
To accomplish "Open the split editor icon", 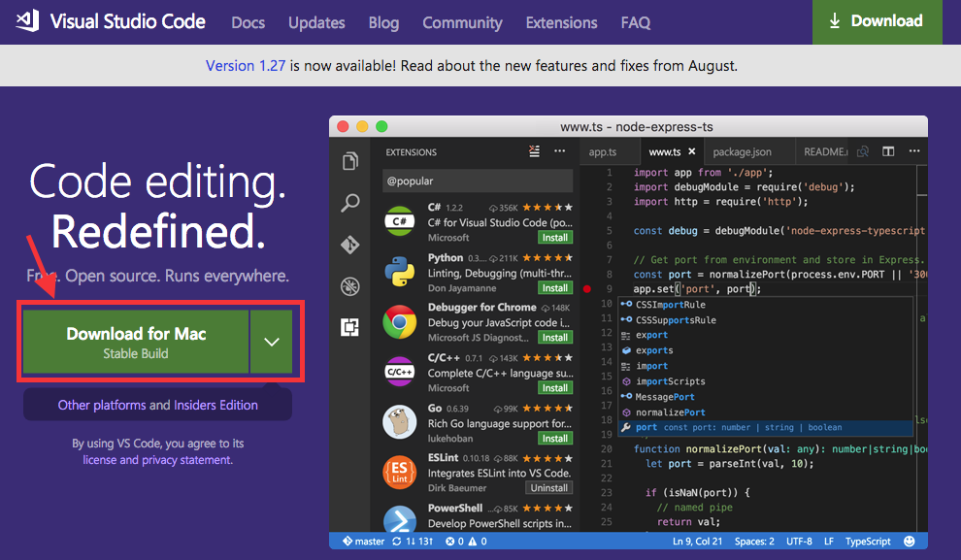I will [889, 151].
